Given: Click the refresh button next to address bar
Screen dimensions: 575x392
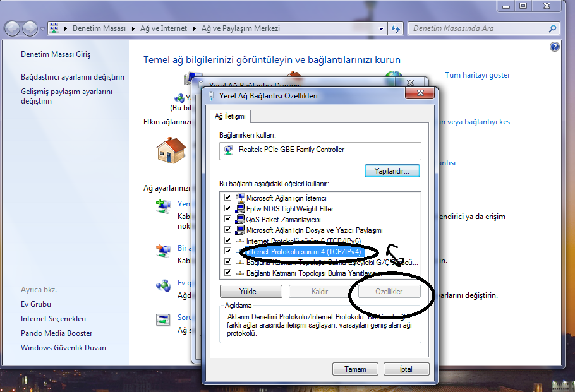Looking at the screenshot, I should pos(396,28).
